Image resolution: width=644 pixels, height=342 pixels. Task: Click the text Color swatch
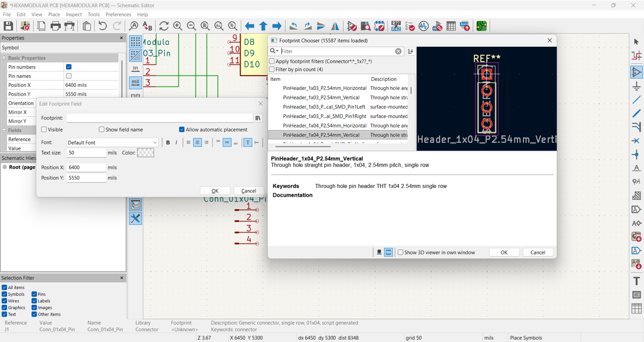pos(145,153)
